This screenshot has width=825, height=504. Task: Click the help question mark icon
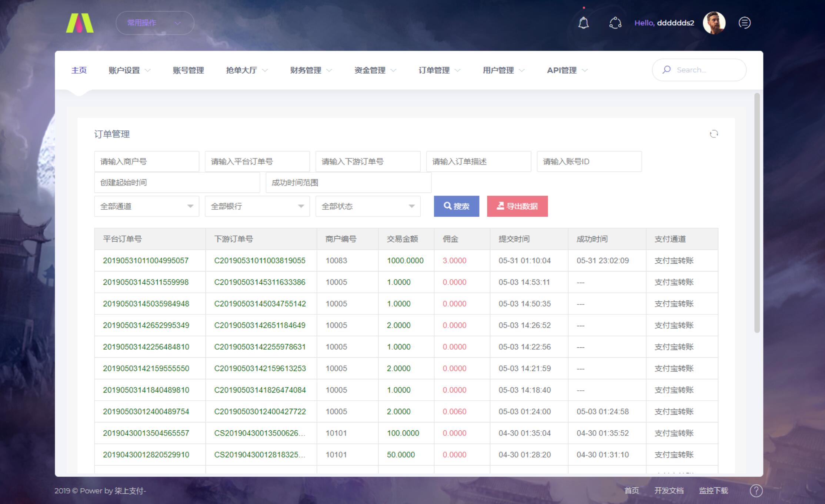click(x=756, y=491)
